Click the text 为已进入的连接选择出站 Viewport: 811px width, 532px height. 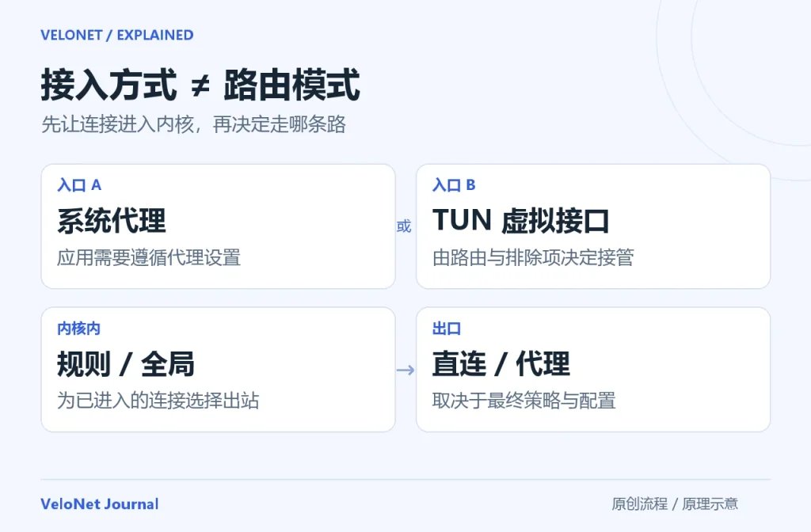tap(158, 401)
